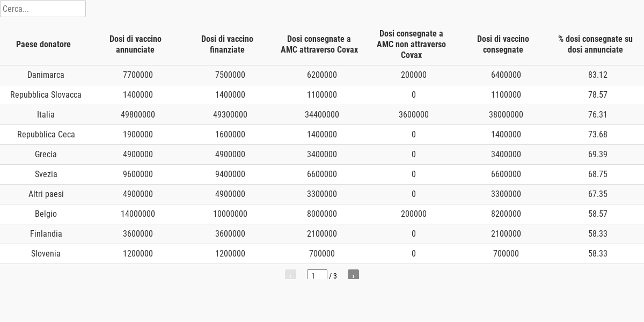Viewport: 644px width, 322px height.
Task: Click the percentage 58.57
Action: click(598, 214)
